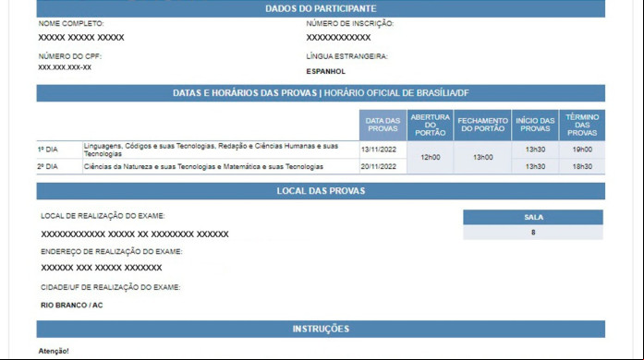
Task: Click the DADOS DO PARTICIPANTE header
Action: click(x=321, y=8)
